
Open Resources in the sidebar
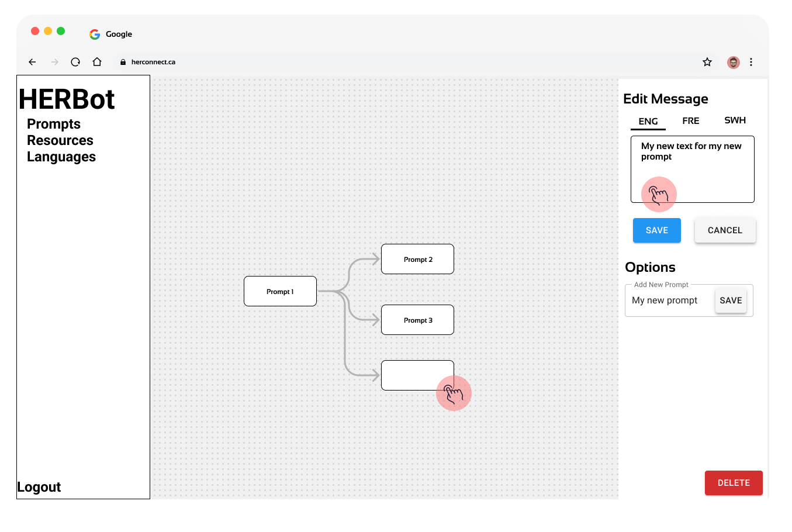tap(60, 140)
